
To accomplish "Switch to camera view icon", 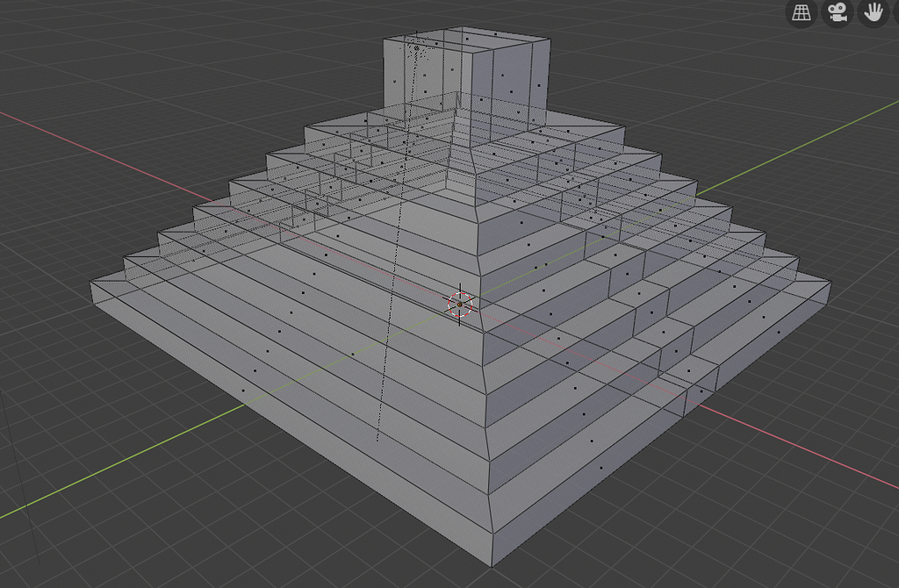I will tap(837, 12).
